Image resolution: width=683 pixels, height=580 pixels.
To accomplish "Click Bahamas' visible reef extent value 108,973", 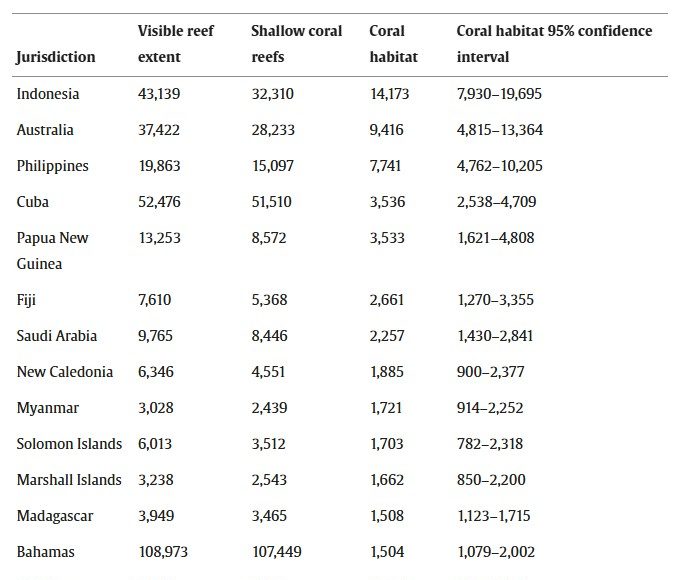I will 163,552.
